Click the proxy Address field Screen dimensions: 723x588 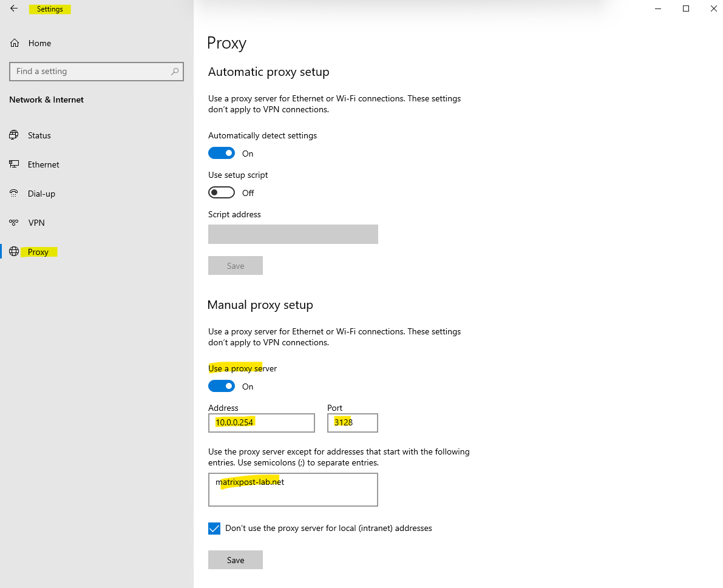[x=262, y=422]
